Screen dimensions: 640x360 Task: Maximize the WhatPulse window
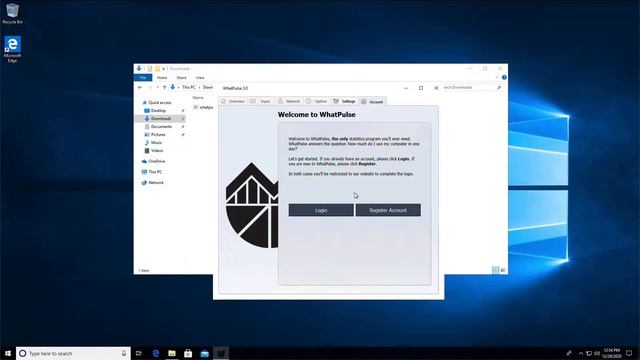(x=421, y=88)
